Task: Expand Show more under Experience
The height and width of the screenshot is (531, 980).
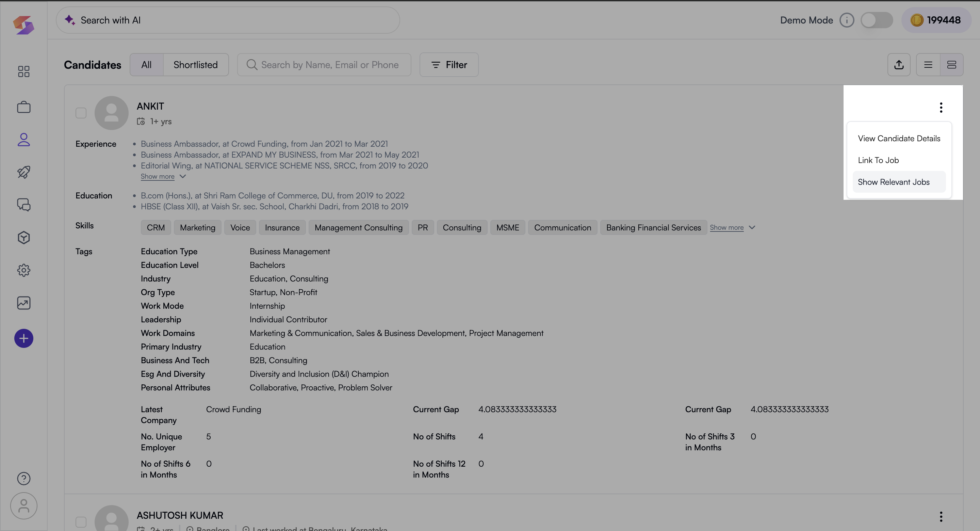Action: (163, 176)
